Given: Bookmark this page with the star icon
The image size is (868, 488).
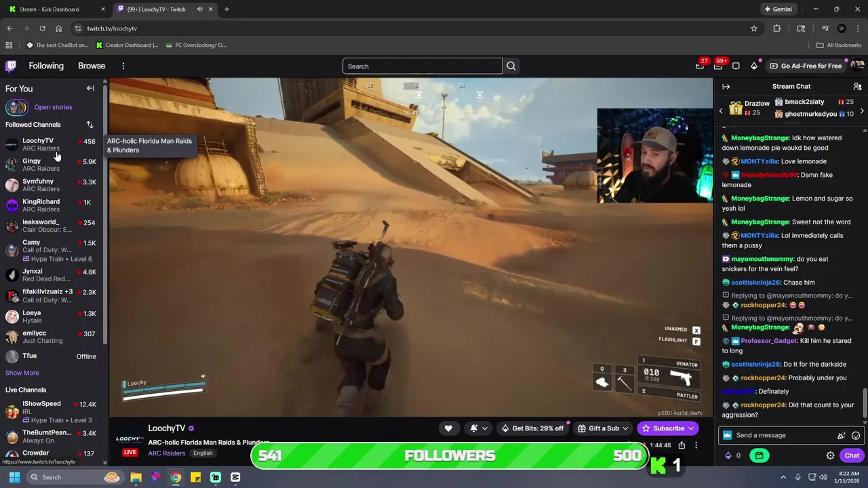Looking at the screenshot, I should 753,28.
